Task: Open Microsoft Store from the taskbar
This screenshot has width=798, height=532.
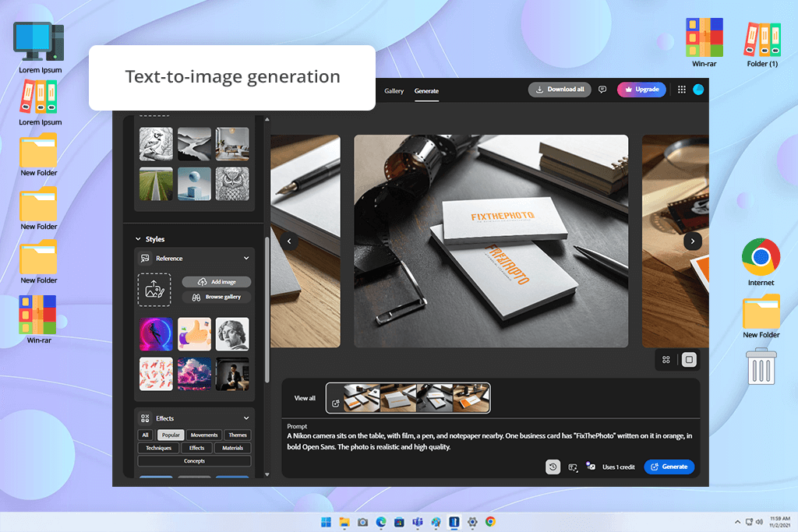Action: tap(399, 522)
